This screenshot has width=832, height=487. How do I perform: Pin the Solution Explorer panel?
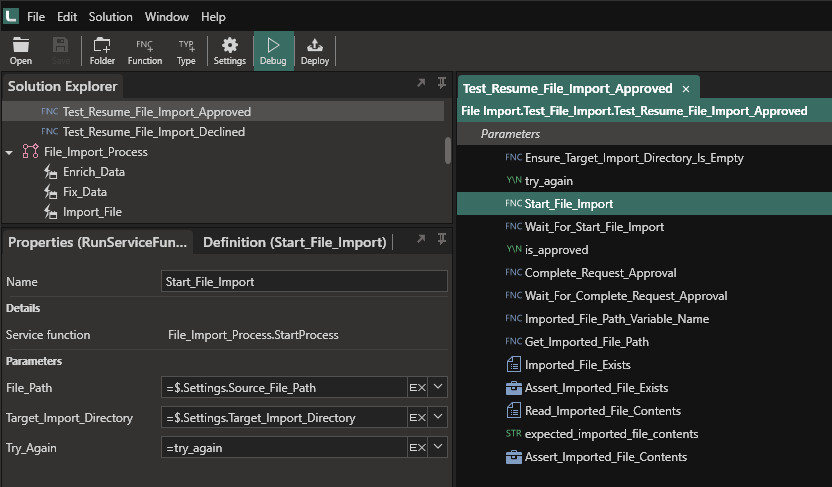(441, 83)
